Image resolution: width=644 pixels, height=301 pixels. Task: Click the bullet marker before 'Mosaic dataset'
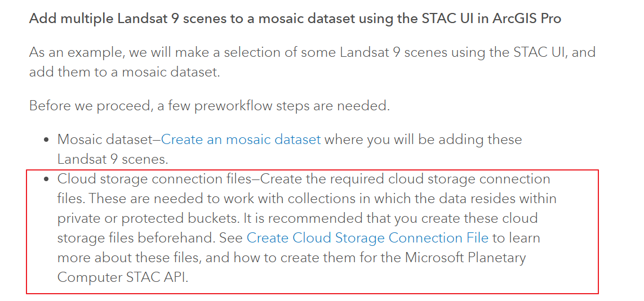(47, 140)
